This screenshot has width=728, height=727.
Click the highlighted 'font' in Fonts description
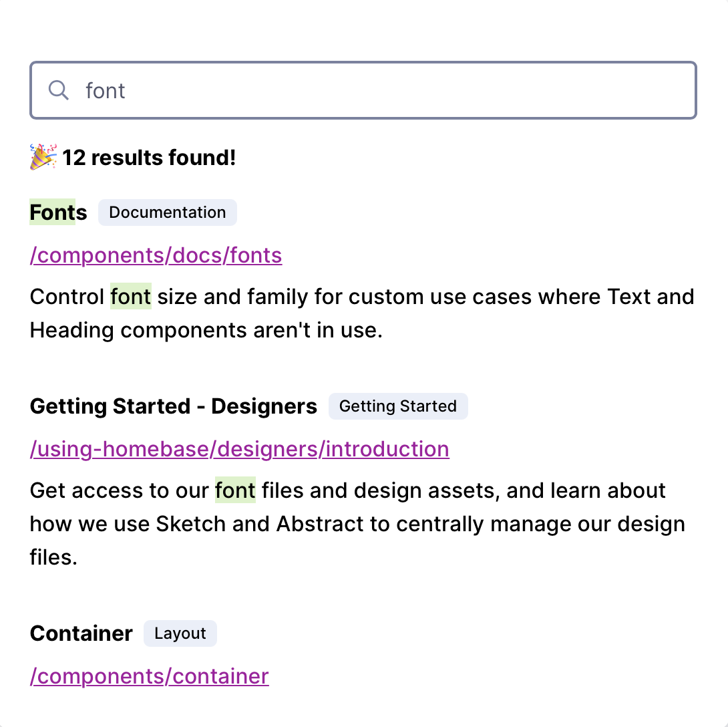tap(131, 297)
